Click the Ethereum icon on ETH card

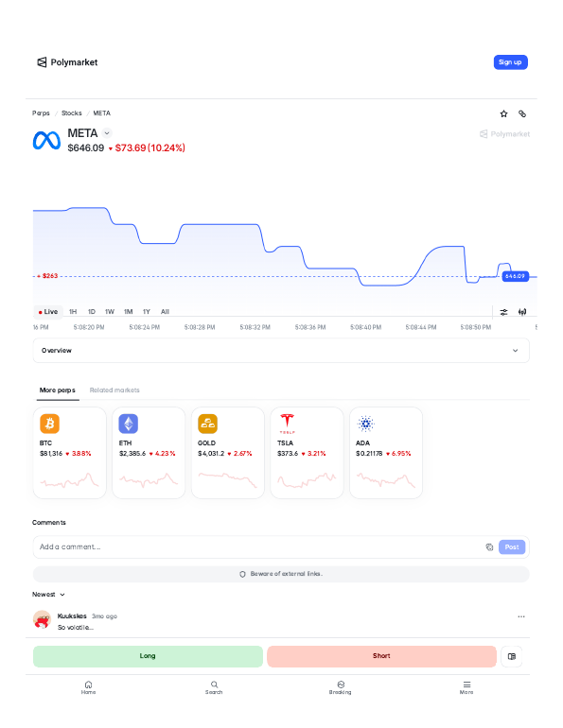click(x=129, y=424)
